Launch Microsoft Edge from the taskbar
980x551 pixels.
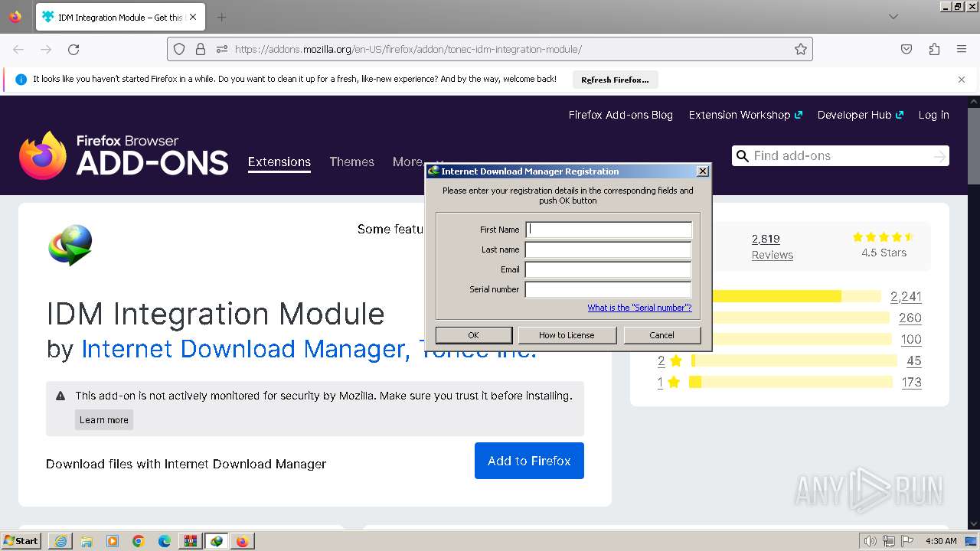(x=165, y=541)
